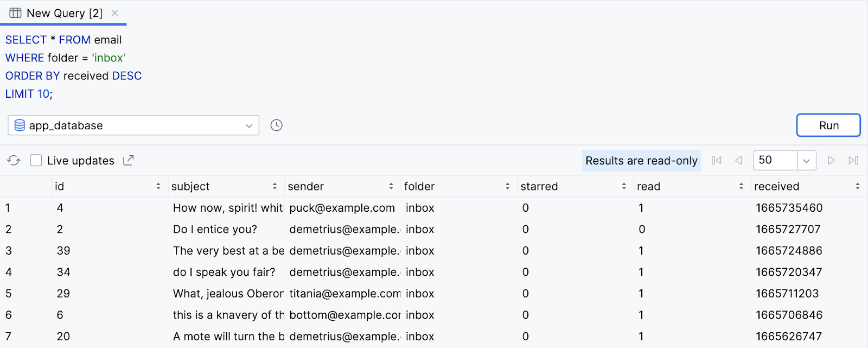Run the SQL query

828,125
